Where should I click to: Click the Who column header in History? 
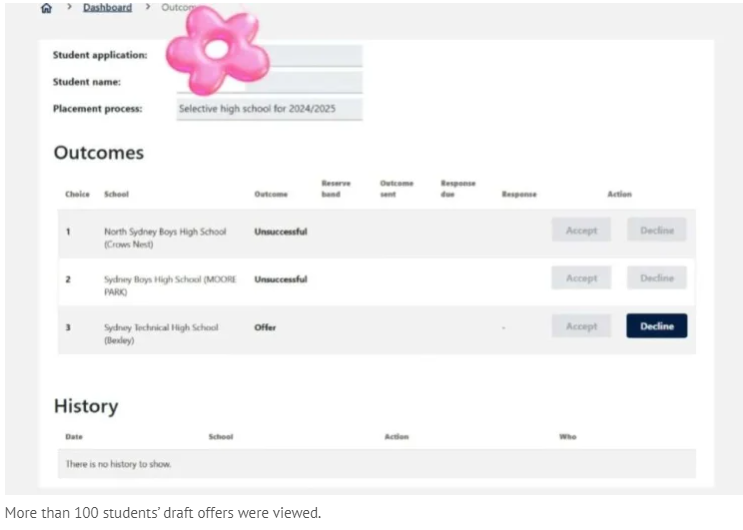point(567,437)
